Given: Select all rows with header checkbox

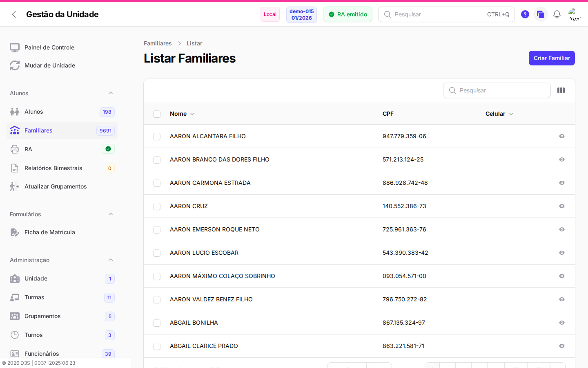Looking at the screenshot, I should (x=157, y=114).
